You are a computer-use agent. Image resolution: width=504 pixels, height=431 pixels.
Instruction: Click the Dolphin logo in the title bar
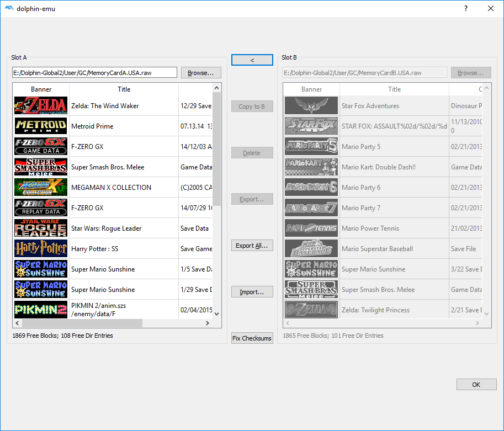click(x=9, y=8)
